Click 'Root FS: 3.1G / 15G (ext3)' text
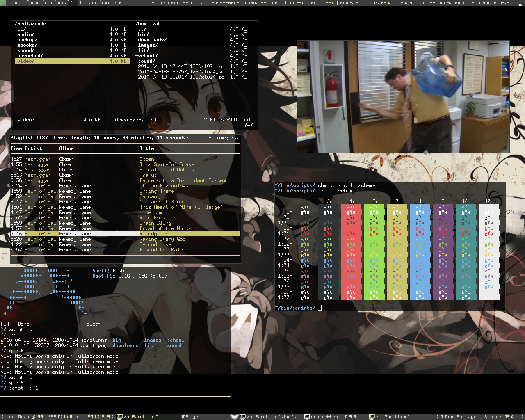The image size is (525, 420). (x=130, y=276)
